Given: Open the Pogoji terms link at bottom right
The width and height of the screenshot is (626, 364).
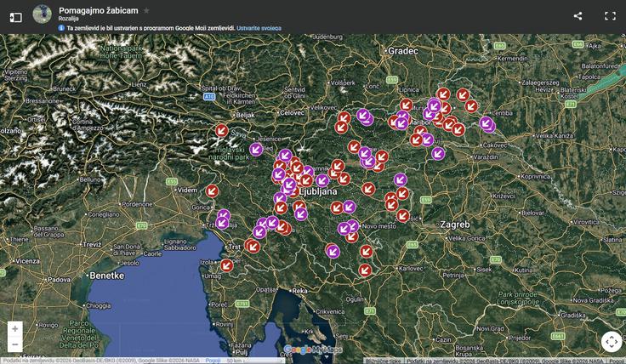Looking at the screenshot, I should point(616,361).
